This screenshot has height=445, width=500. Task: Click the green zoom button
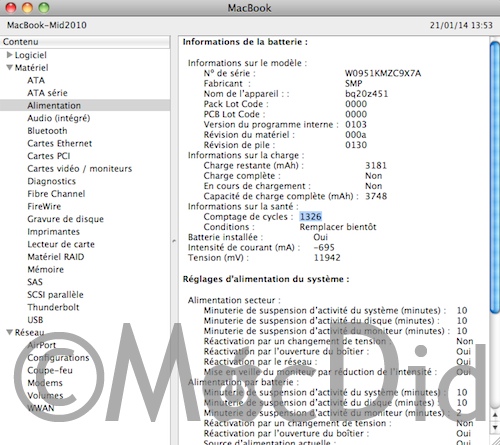pos(44,7)
